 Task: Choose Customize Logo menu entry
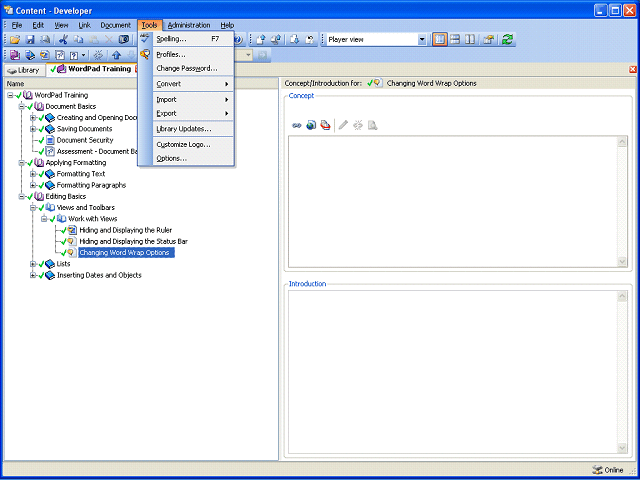193,144
